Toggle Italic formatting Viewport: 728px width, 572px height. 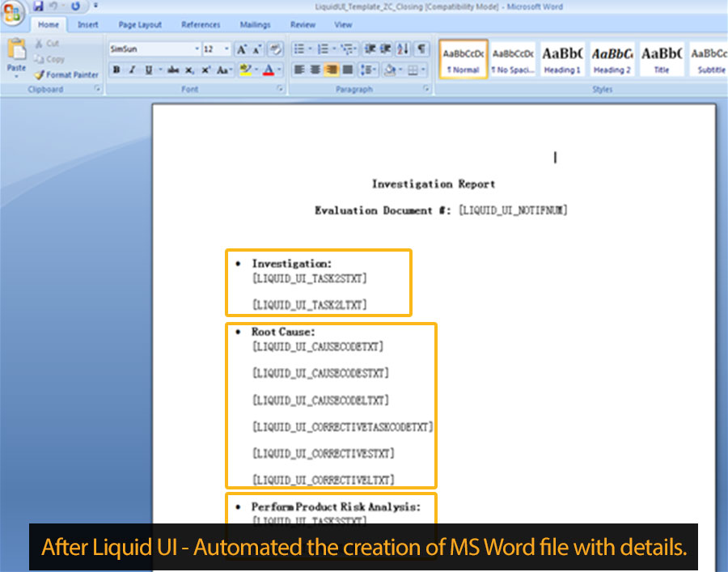tap(132, 70)
